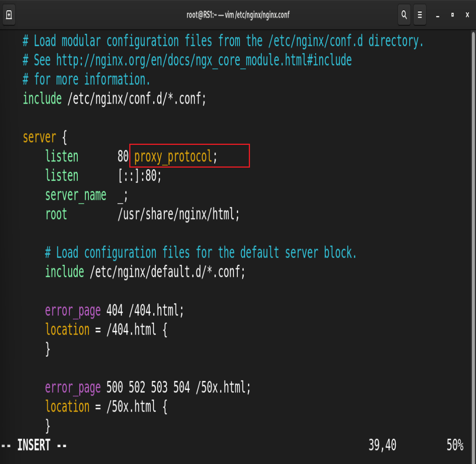This screenshot has width=476, height=464.
Task: Click 'include /etc/nginx/default.d/*.conf;' line
Action: (x=145, y=272)
